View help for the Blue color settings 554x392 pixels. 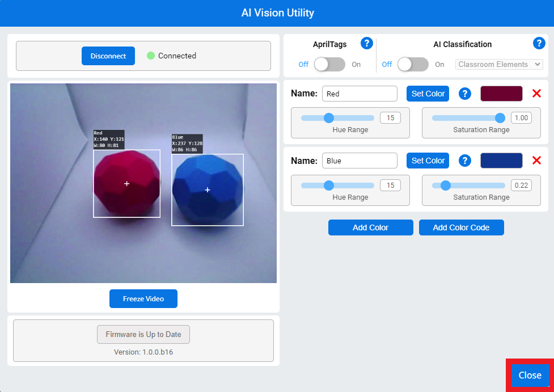click(465, 161)
